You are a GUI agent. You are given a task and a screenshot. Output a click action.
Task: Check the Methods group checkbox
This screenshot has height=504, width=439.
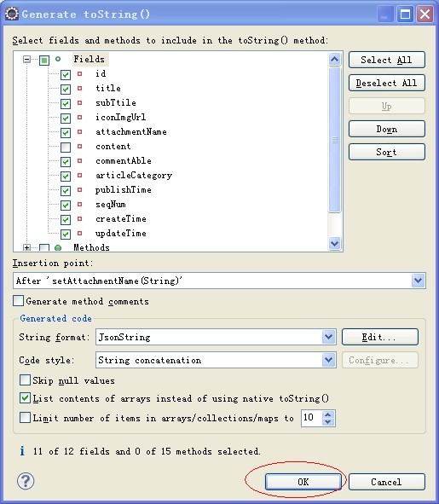(x=44, y=248)
